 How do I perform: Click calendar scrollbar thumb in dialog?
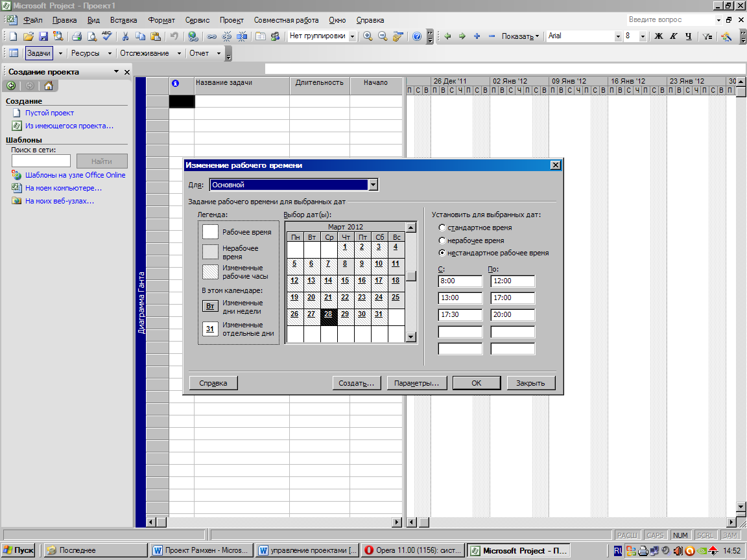[411, 276]
